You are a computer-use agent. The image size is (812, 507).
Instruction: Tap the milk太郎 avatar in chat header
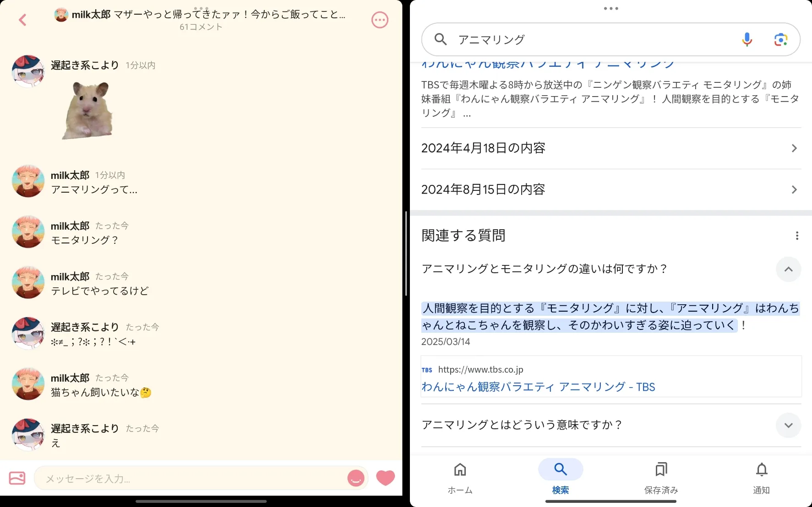[x=61, y=15]
